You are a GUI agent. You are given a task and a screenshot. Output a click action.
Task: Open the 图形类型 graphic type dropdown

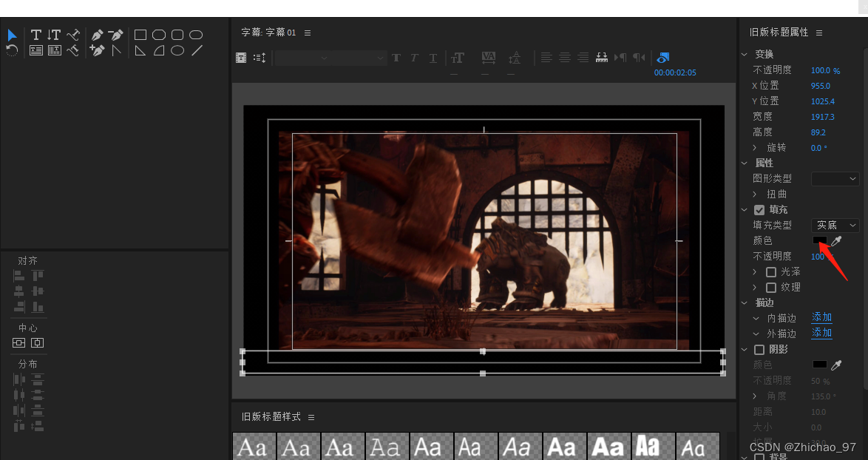[835, 179]
